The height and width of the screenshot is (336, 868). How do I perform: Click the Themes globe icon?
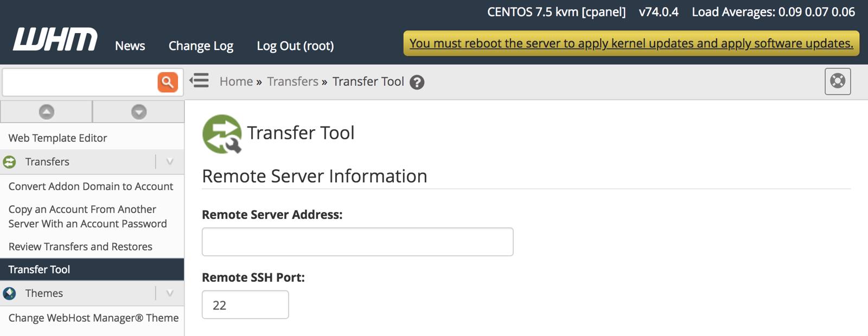(x=10, y=293)
